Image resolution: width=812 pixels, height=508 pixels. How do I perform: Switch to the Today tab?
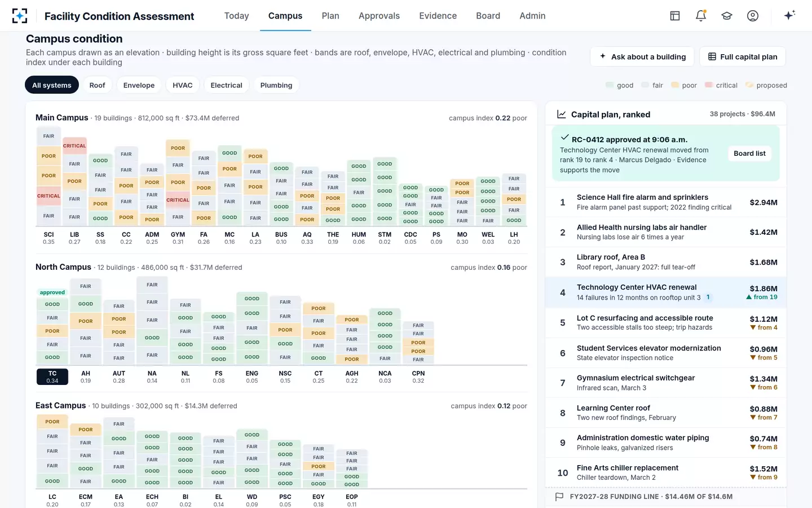(x=236, y=16)
